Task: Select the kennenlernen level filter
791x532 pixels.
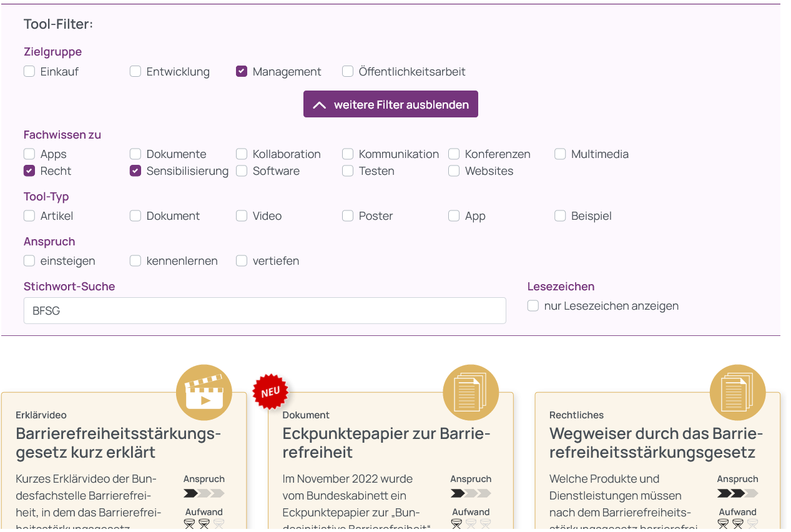Action: click(x=135, y=260)
